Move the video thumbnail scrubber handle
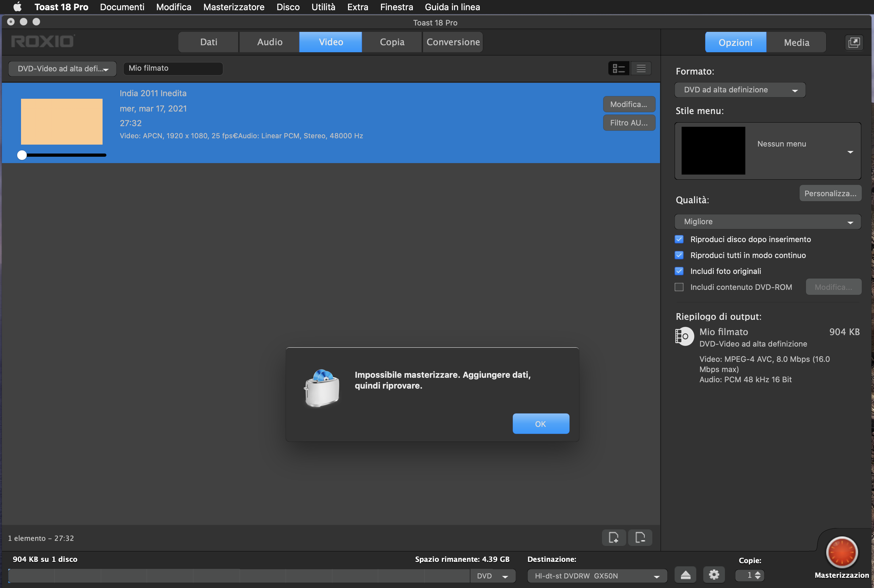The image size is (874, 588). tap(22, 155)
